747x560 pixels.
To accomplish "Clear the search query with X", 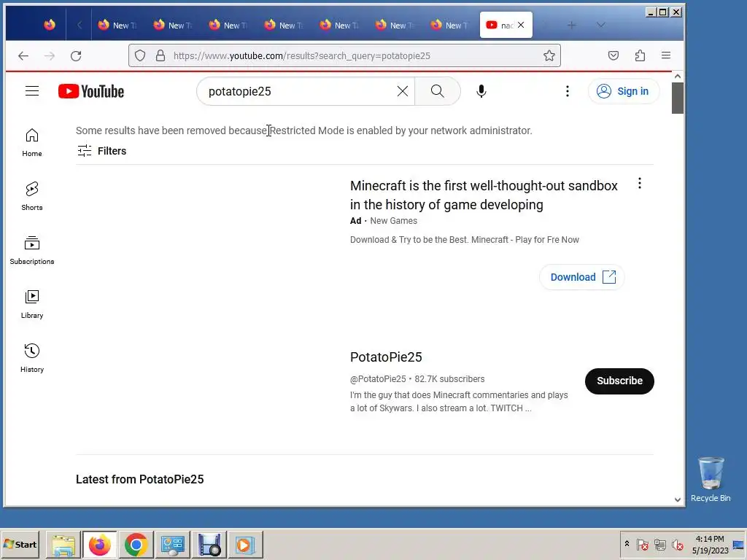I will tap(403, 91).
